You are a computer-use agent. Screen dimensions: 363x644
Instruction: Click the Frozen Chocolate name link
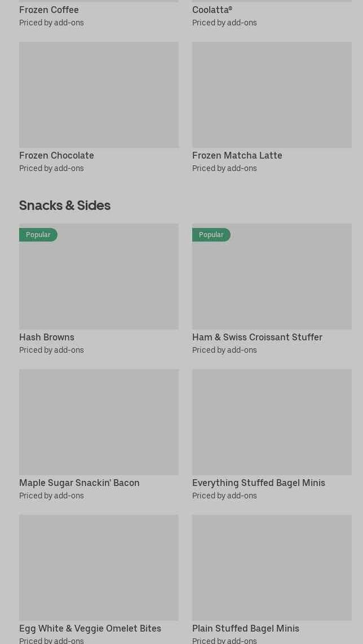[56, 155]
